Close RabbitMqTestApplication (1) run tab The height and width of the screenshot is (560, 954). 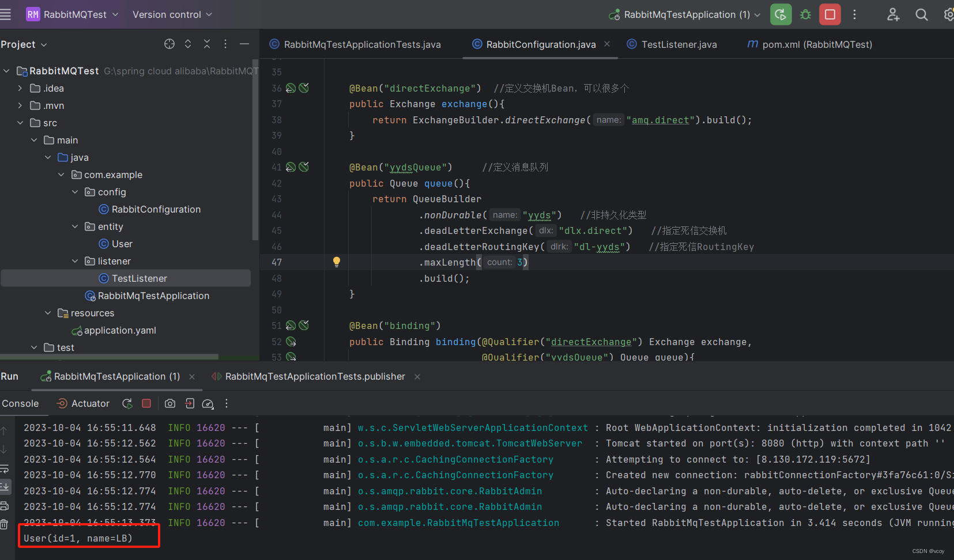(x=192, y=377)
